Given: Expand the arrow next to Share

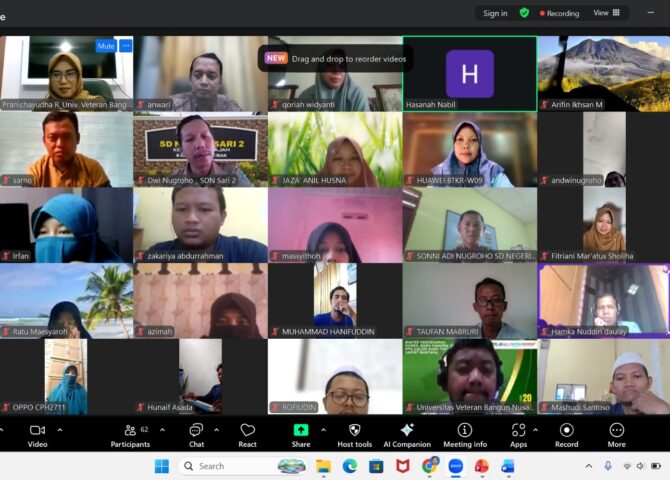Looking at the screenshot, I should point(322,430).
